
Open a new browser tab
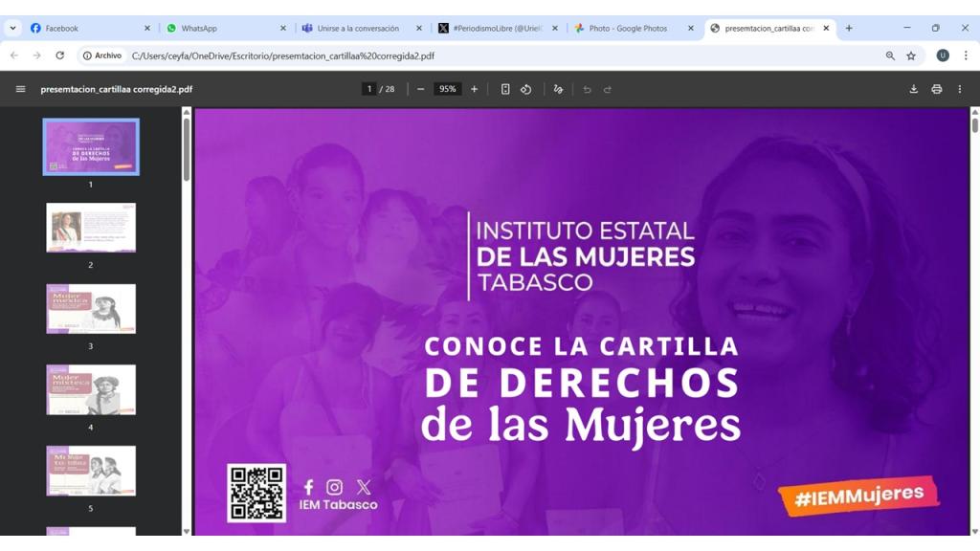[x=849, y=29]
